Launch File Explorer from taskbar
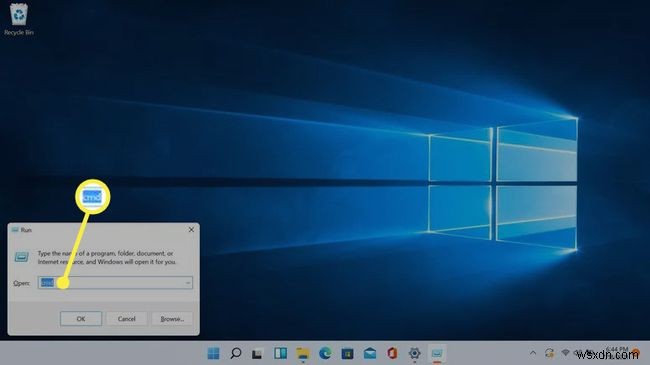This screenshot has width=650, height=365. pos(303,353)
